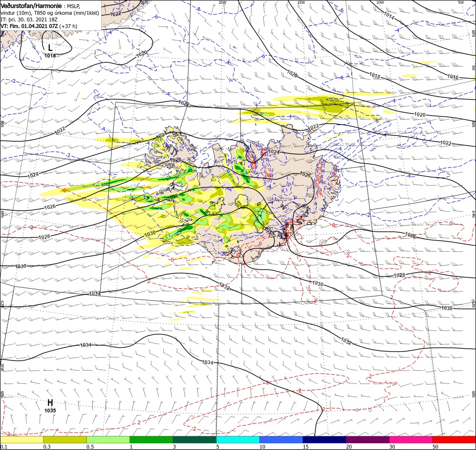Click the "1014" isobar label
The image size is (476, 450).
point(389,16)
